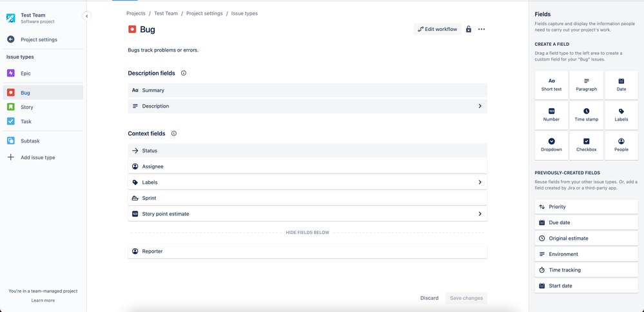Viewport: 644px width, 312px height.
Task: Choose the Time stamp field type
Action: pyautogui.click(x=586, y=115)
